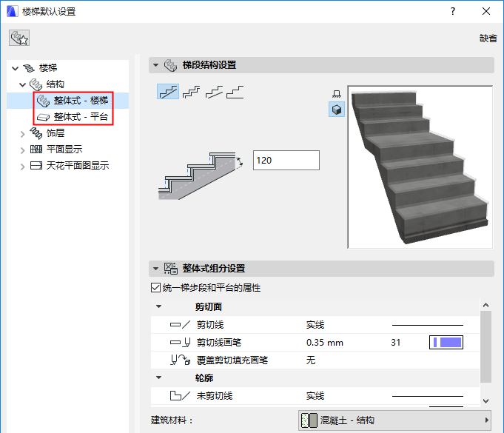This screenshot has width=504, height=433.
Task: Select the 结构 tree item
Action: pyautogui.click(x=56, y=84)
